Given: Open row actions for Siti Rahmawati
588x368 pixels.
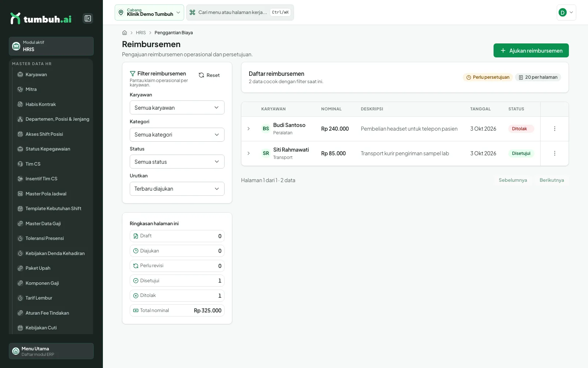Looking at the screenshot, I should [555, 153].
